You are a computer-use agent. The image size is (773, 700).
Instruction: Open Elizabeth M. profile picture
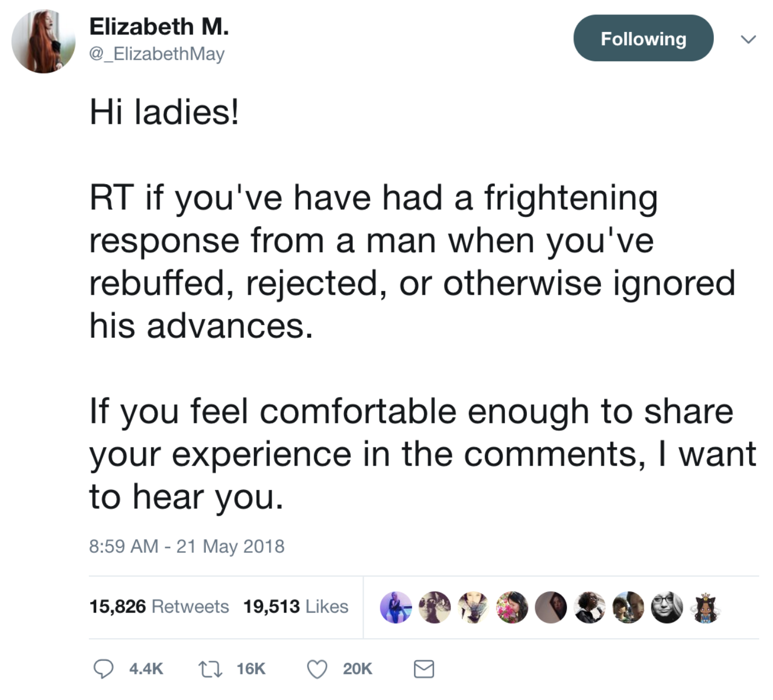pos(44,41)
